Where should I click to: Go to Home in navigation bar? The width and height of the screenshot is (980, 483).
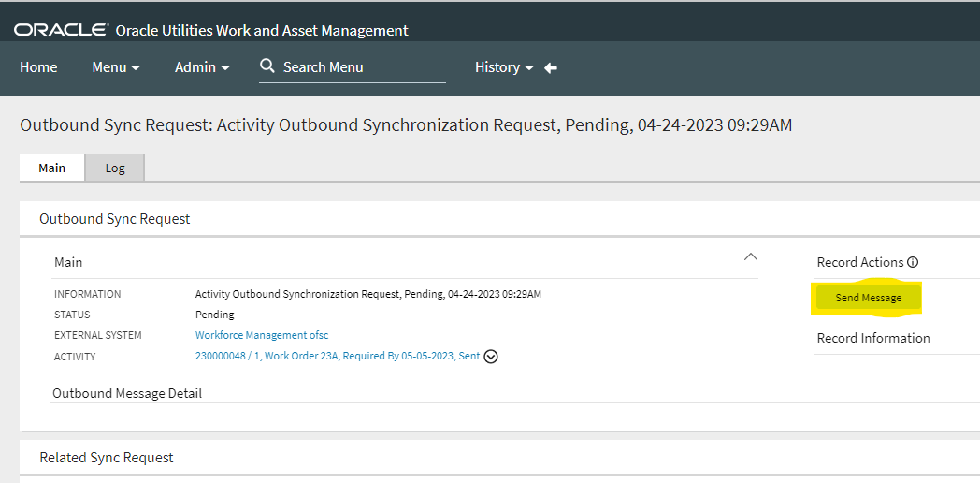click(38, 67)
